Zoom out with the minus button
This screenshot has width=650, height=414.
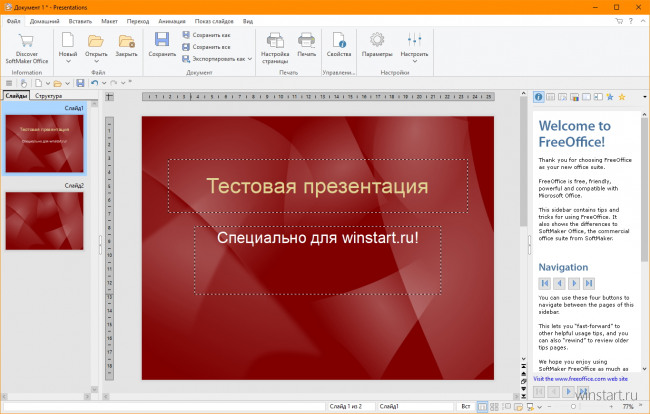(x=549, y=407)
